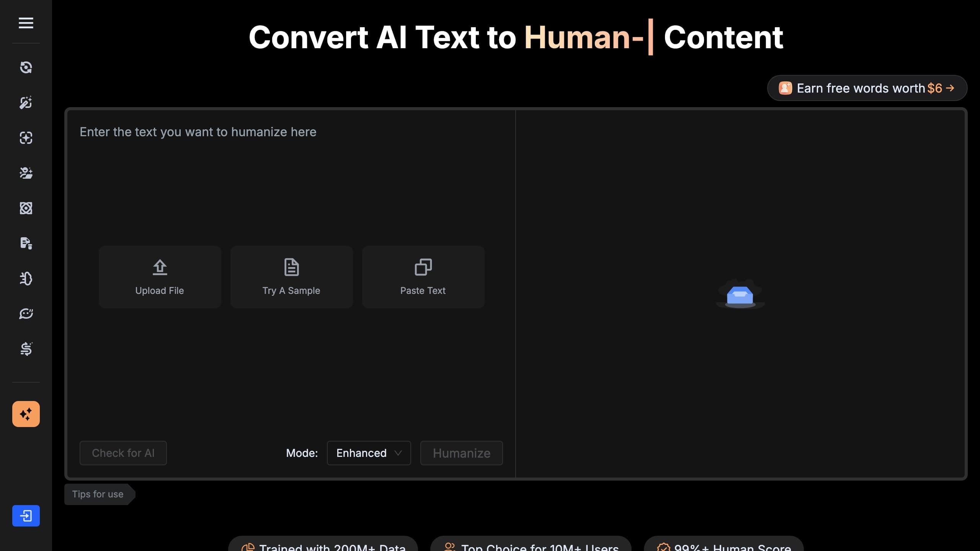This screenshot has width=980, height=551.
Task: Click the Upload File card
Action: [x=160, y=277]
